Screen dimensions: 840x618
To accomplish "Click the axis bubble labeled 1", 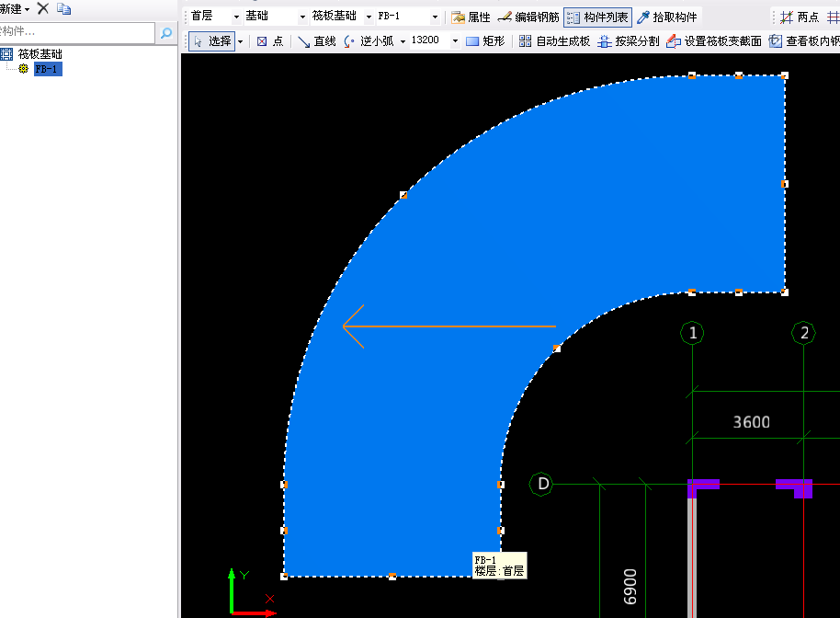I will point(692,333).
